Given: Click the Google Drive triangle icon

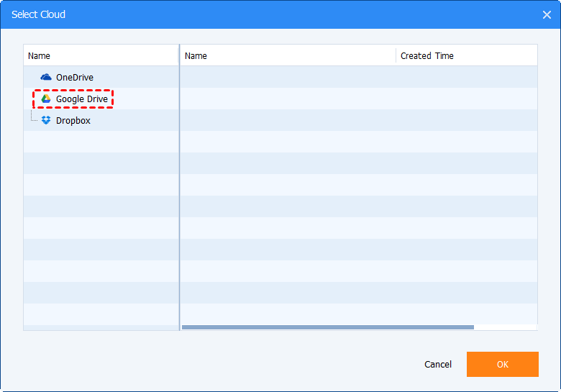Looking at the screenshot, I should tap(46, 99).
